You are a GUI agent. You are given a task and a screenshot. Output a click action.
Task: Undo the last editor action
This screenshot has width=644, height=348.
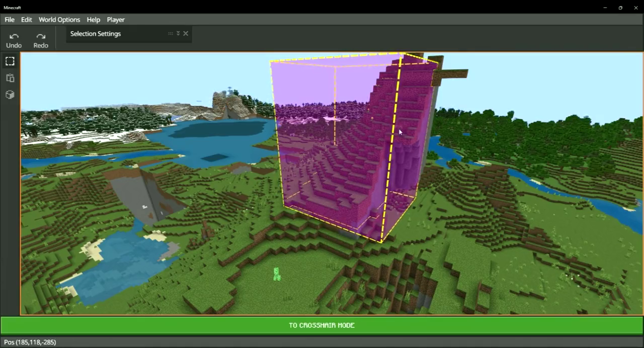coord(14,40)
